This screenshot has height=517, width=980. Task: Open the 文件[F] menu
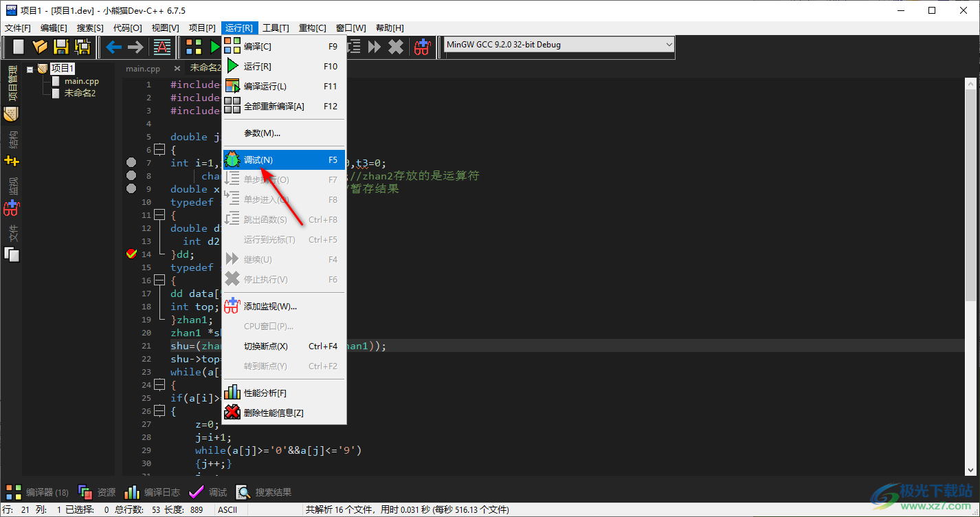(x=18, y=28)
